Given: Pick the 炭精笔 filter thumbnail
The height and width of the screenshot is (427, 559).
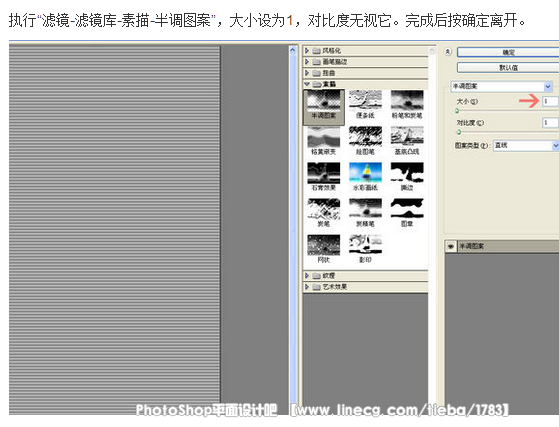Looking at the screenshot, I should [365, 213].
